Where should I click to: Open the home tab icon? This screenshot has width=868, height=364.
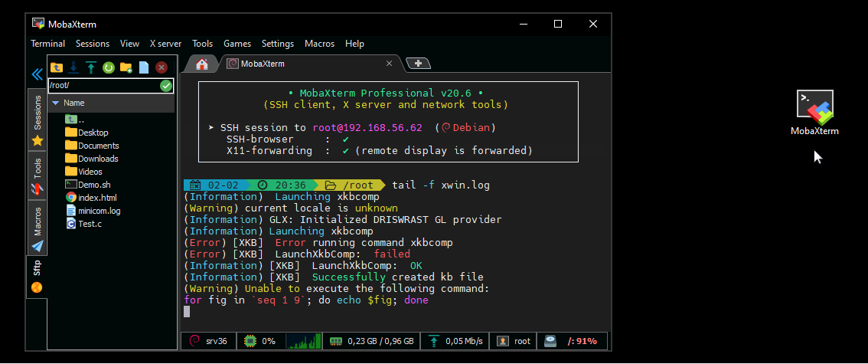coord(202,64)
